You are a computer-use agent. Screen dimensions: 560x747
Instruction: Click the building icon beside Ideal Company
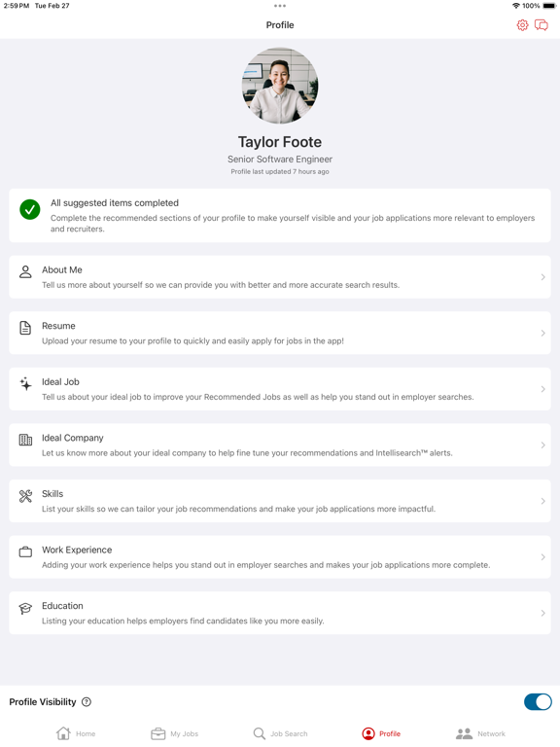pyautogui.click(x=25, y=440)
